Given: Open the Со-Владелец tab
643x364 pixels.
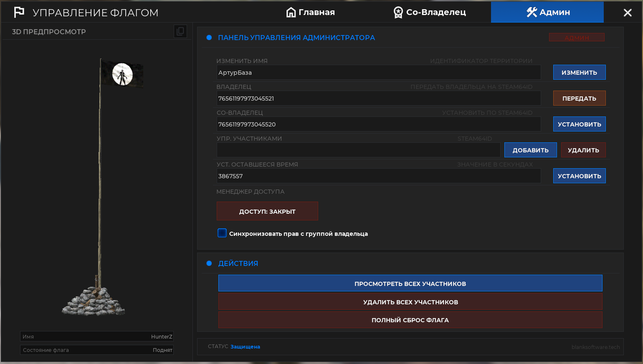Looking at the screenshot, I should pos(430,12).
